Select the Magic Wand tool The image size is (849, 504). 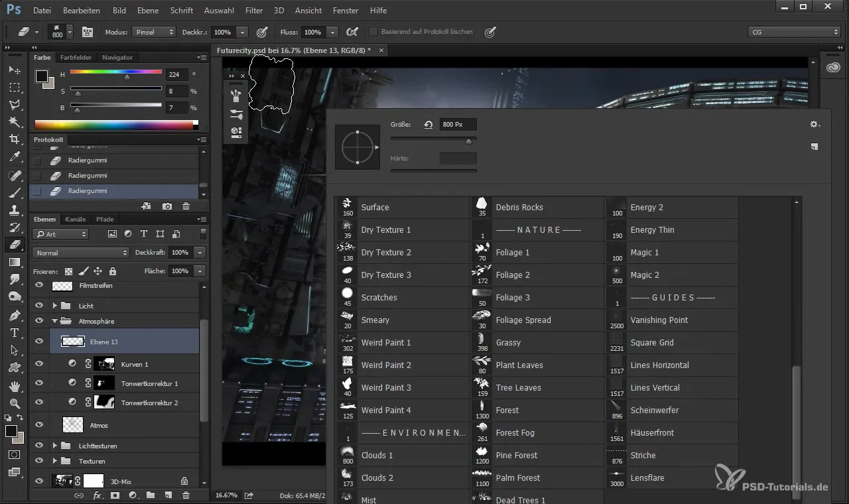point(15,122)
